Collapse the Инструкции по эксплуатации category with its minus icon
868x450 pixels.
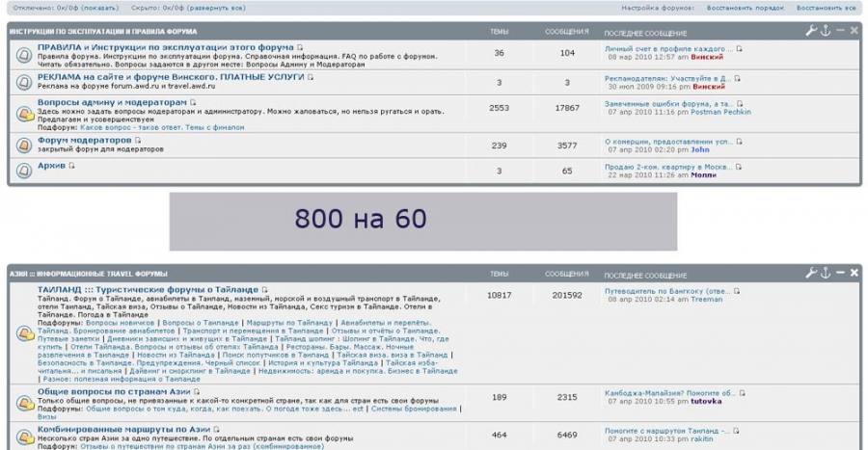(840, 31)
